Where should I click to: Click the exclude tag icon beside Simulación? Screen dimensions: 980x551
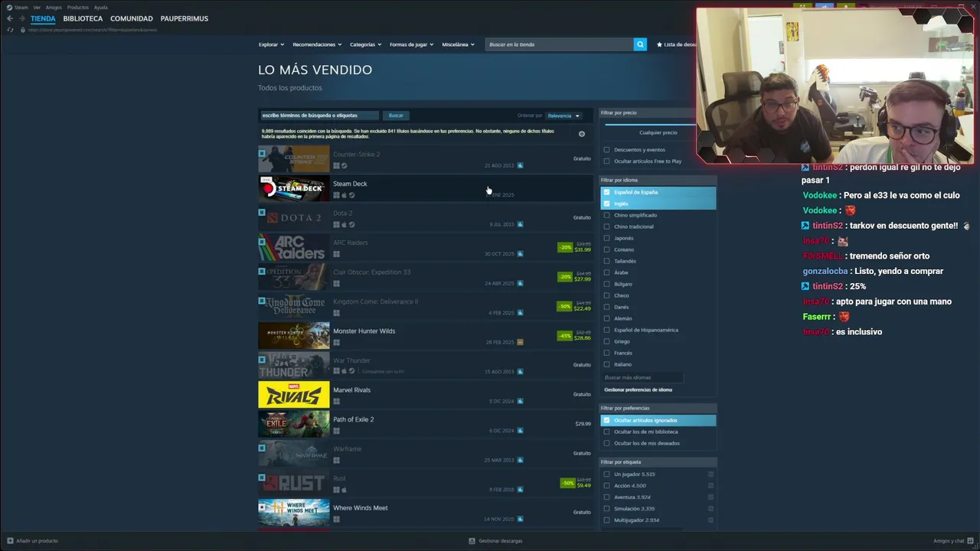tap(710, 509)
